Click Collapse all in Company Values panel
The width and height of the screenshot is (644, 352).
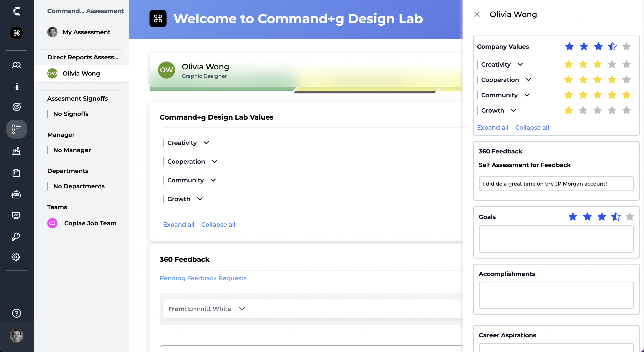tap(532, 127)
